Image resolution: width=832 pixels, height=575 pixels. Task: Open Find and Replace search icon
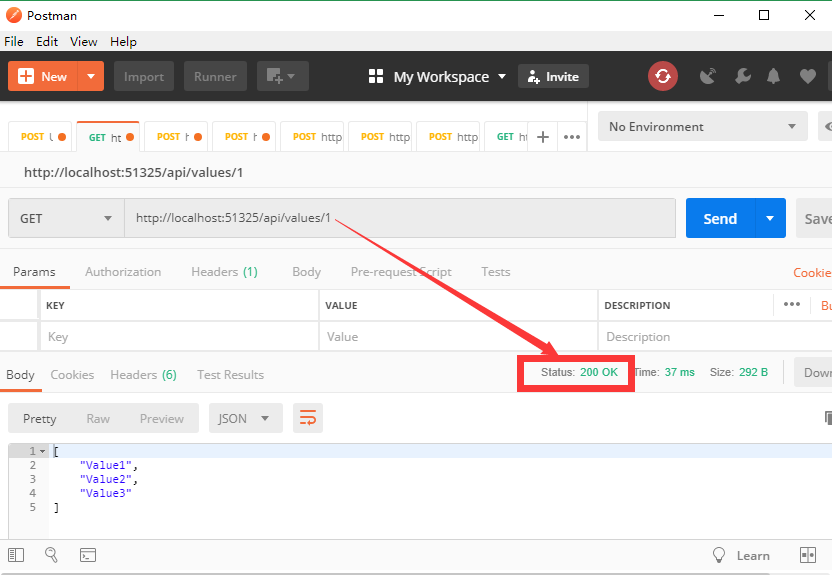[x=51, y=555]
